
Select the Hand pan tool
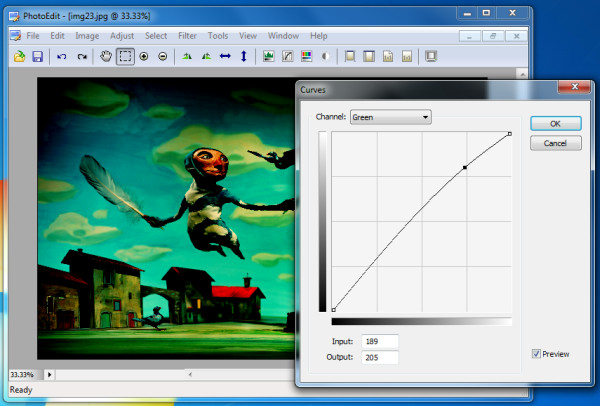coord(106,57)
